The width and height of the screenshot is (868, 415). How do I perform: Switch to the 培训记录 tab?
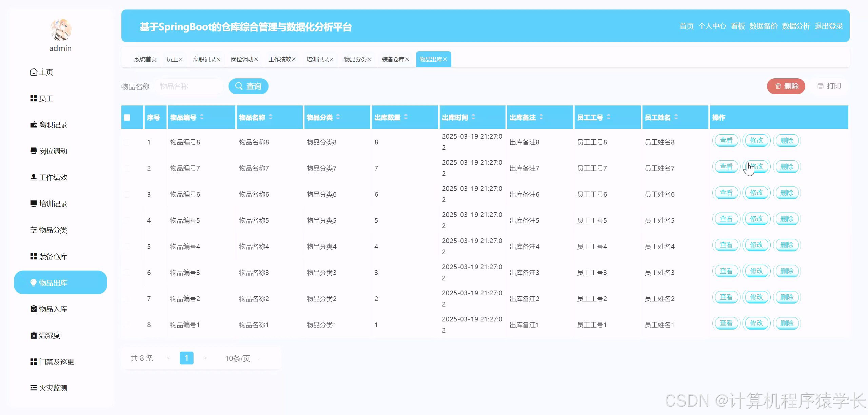pyautogui.click(x=317, y=59)
